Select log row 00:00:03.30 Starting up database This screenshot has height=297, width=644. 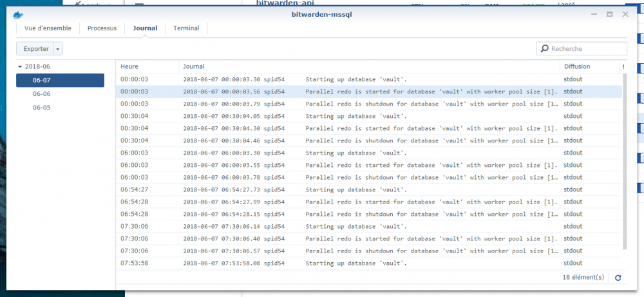click(369, 79)
